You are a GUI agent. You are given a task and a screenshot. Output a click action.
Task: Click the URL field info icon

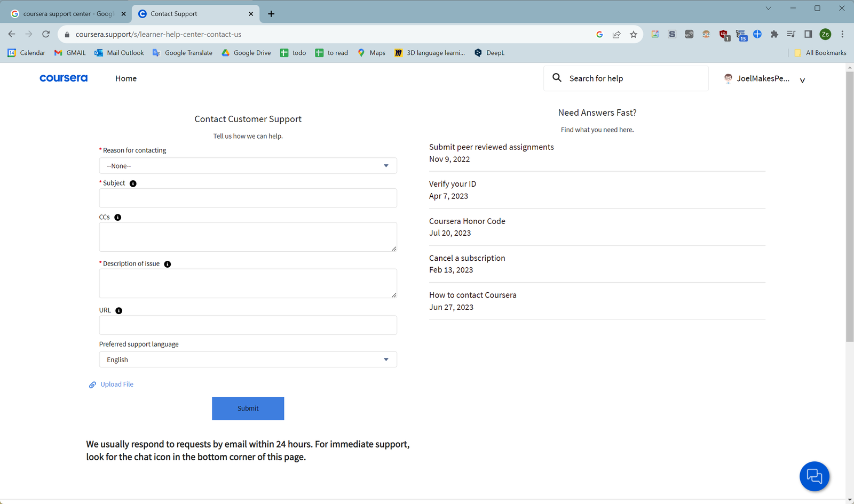119,310
